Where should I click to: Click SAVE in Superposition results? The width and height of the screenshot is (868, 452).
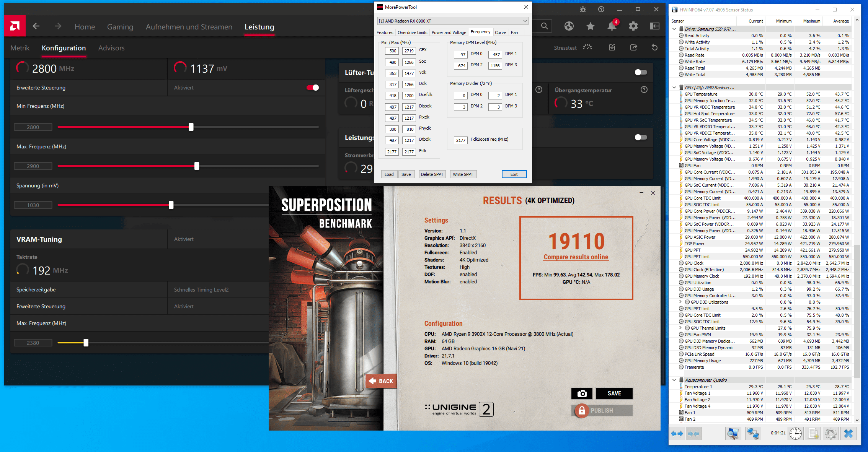(614, 393)
